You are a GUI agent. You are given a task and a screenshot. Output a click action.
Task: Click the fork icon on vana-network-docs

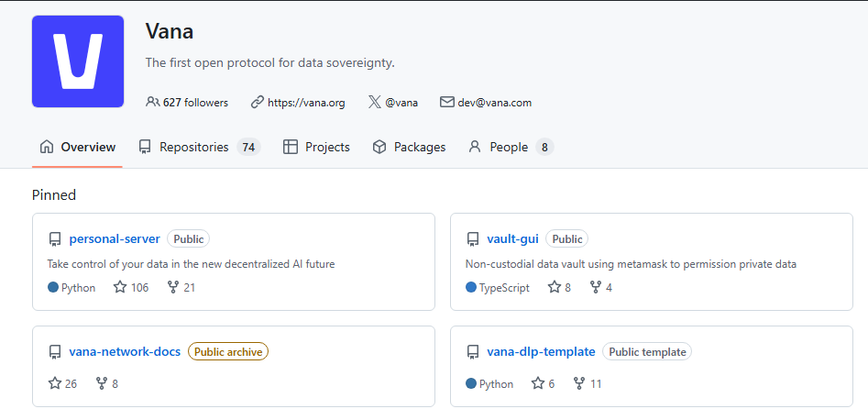[x=102, y=383]
